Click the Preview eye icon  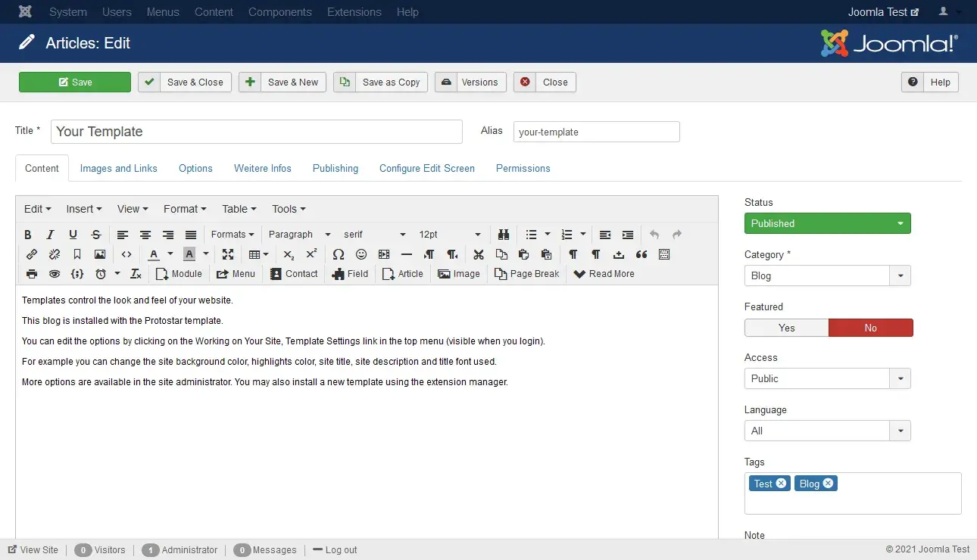(x=53, y=274)
